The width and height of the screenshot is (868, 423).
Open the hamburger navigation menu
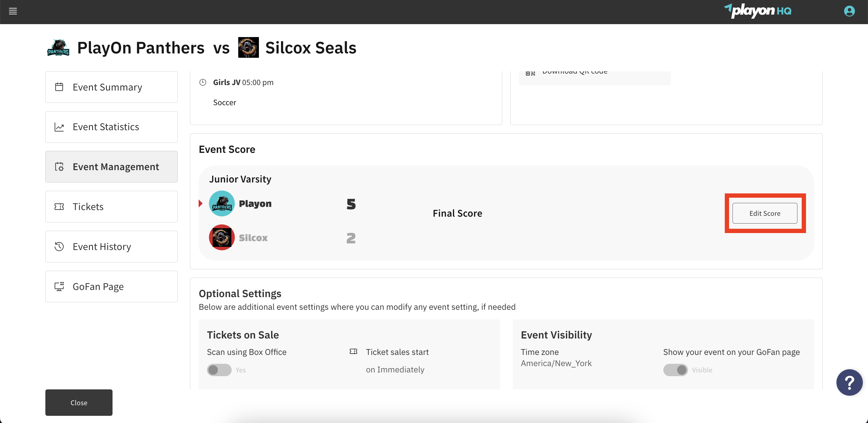click(13, 11)
